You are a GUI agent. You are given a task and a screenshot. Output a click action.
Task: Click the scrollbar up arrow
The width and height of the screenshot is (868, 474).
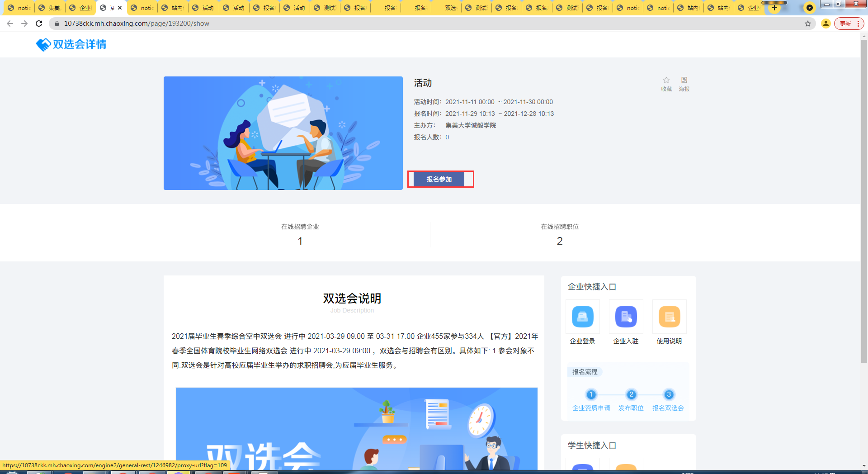tap(864, 36)
